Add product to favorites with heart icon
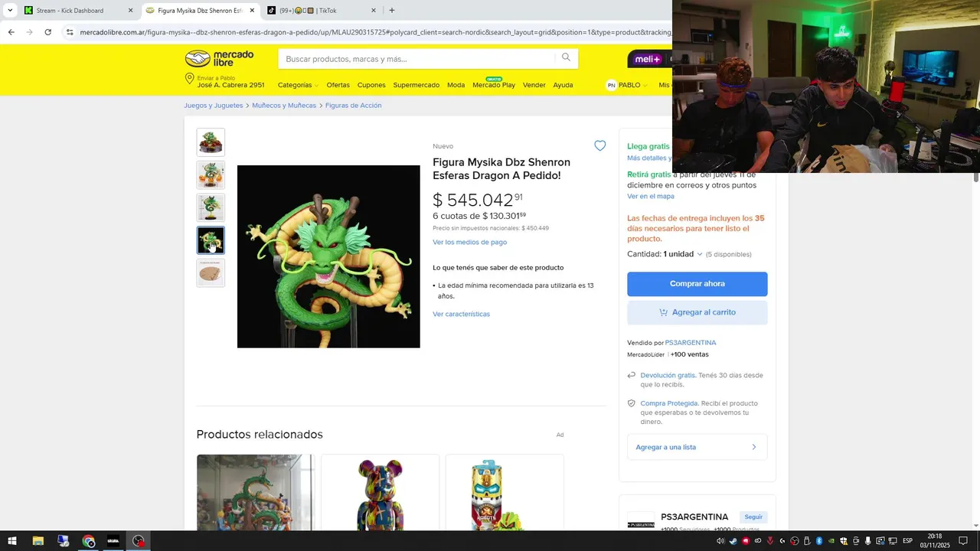Image resolution: width=980 pixels, height=551 pixels. point(599,145)
